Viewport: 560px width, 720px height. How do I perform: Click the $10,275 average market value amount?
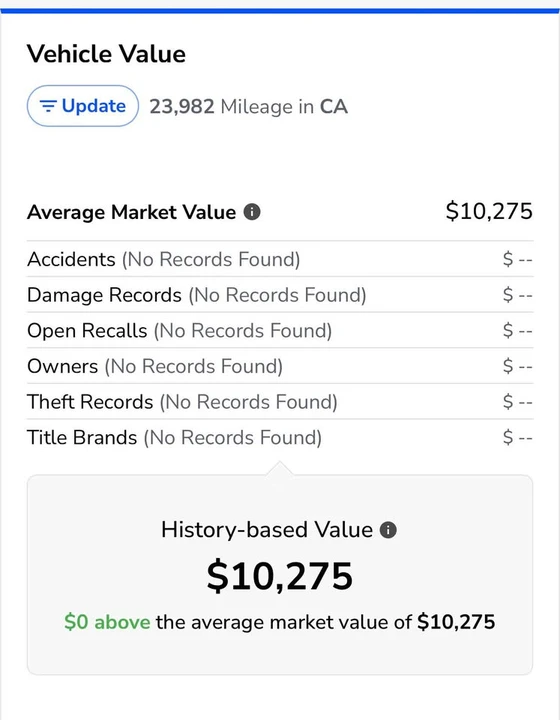click(x=489, y=212)
